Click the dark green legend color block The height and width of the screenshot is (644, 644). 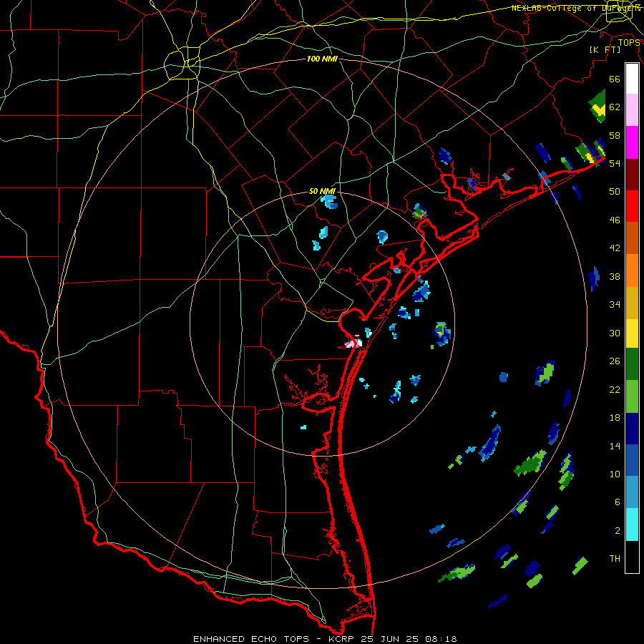pyautogui.click(x=632, y=364)
